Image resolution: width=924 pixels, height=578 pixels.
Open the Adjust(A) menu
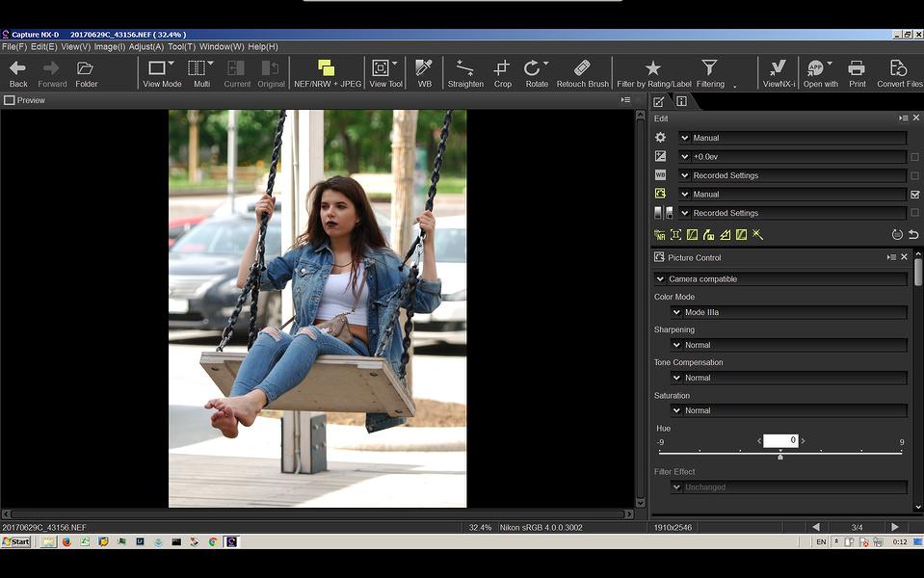click(x=146, y=46)
